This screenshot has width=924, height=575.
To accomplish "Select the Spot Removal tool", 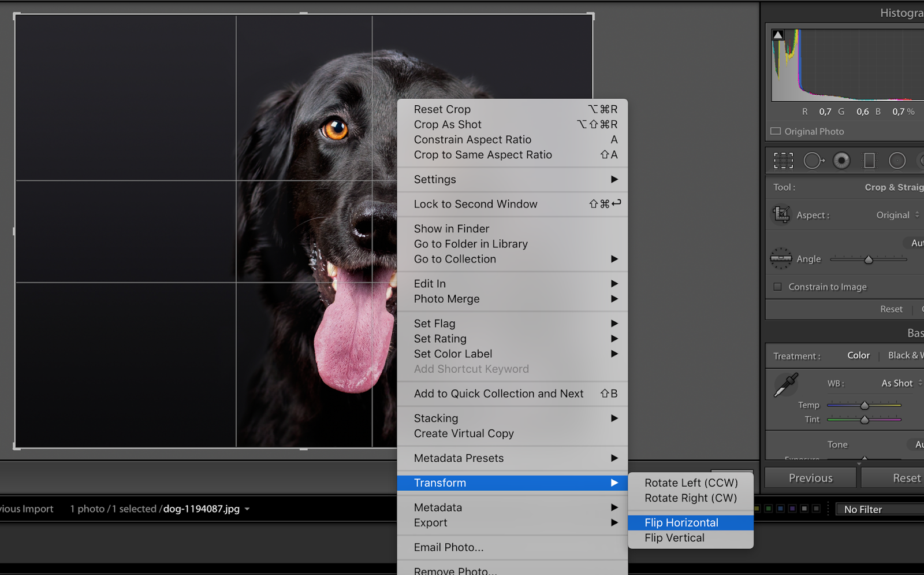I will tap(814, 161).
